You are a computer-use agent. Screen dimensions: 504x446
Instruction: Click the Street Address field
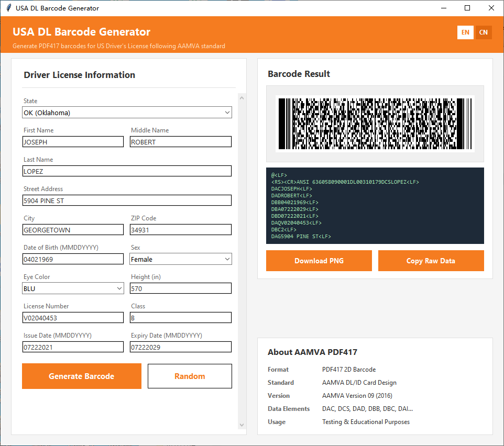pos(127,200)
